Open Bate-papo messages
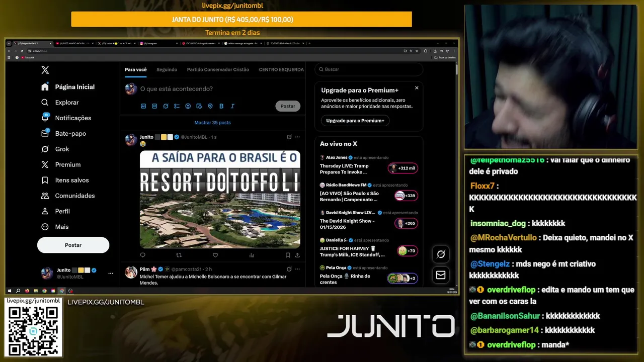Viewport: 644px width, 362px height. tap(63, 134)
